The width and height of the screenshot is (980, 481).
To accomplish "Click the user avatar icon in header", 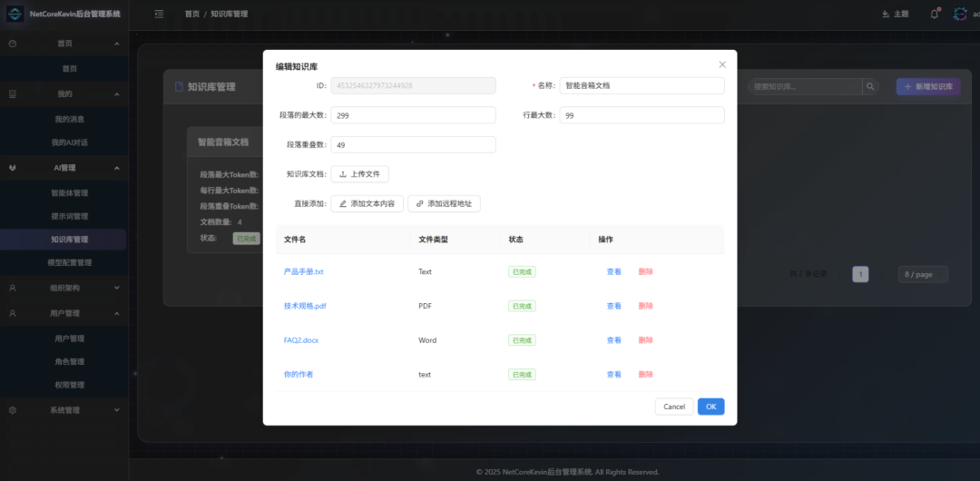I will pos(960,14).
